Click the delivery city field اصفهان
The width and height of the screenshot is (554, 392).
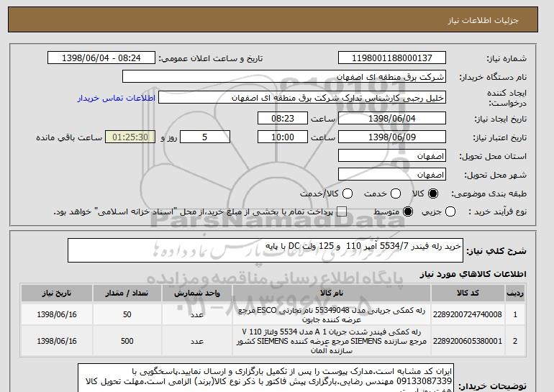click(x=392, y=175)
